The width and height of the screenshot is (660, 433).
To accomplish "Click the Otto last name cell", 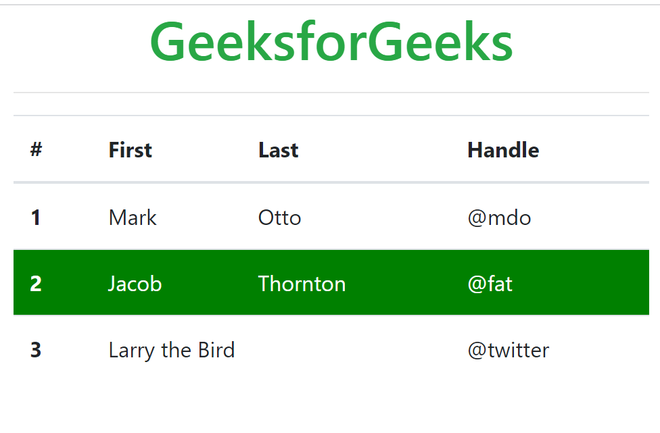I will click(279, 217).
